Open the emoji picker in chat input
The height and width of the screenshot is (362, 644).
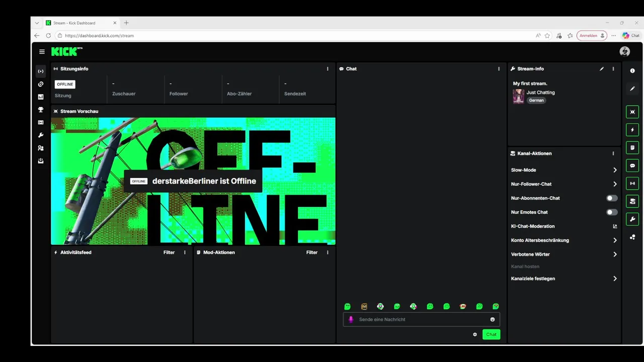point(492,319)
